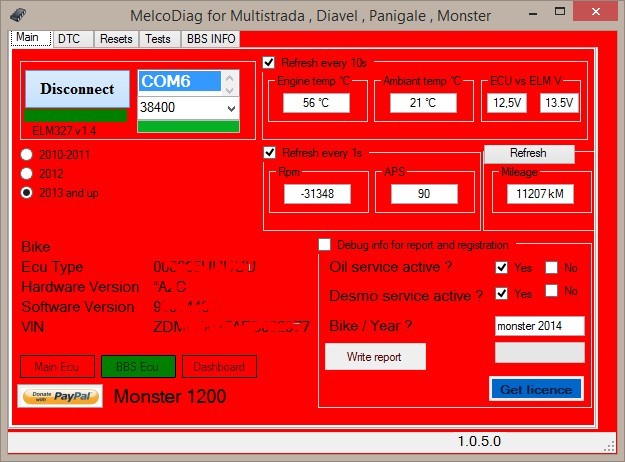Click the Write report button

tap(375, 357)
